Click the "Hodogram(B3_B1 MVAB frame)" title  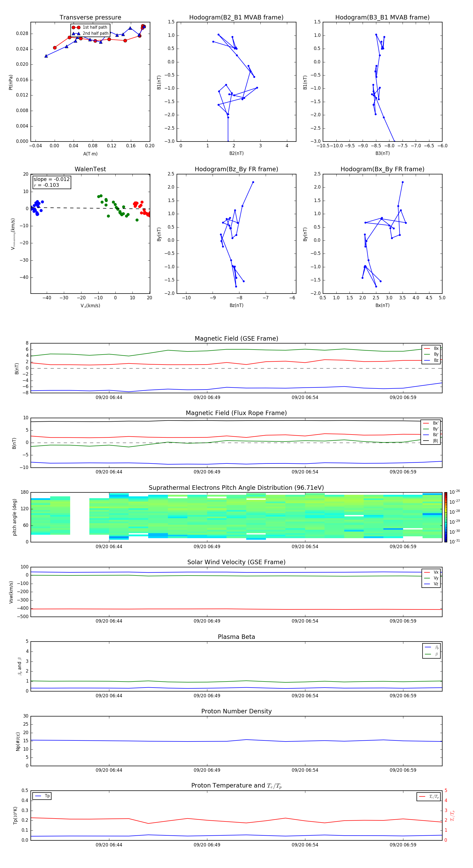382,18
